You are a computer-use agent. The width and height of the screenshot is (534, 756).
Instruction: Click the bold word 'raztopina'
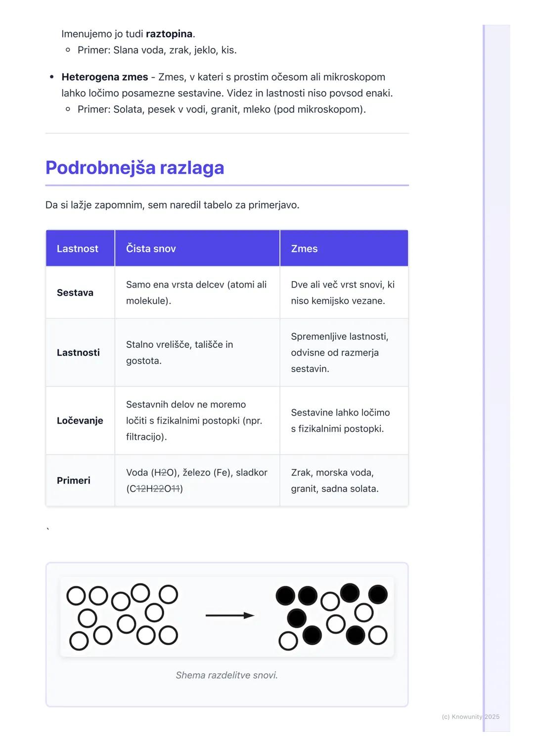[x=169, y=34]
